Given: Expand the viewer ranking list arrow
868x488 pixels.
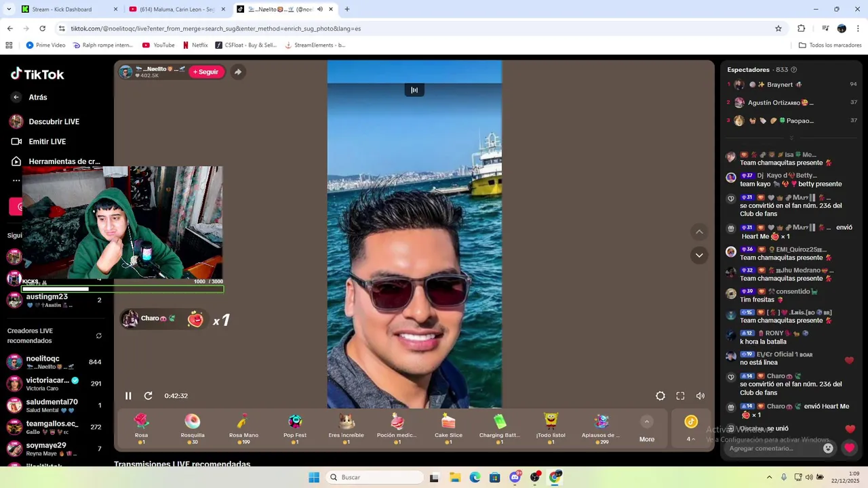Looking at the screenshot, I should [x=791, y=138].
